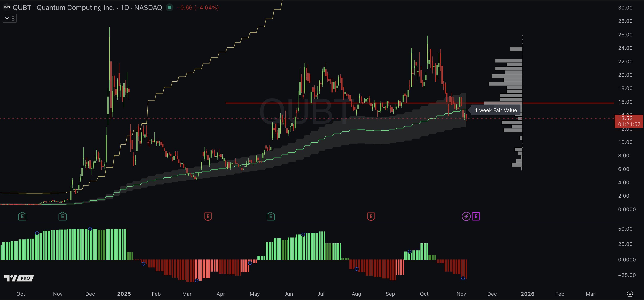Image resolution: width=644 pixels, height=300 pixels.
Task: Open the purple upcoming earnings E marker
Action: click(x=476, y=216)
